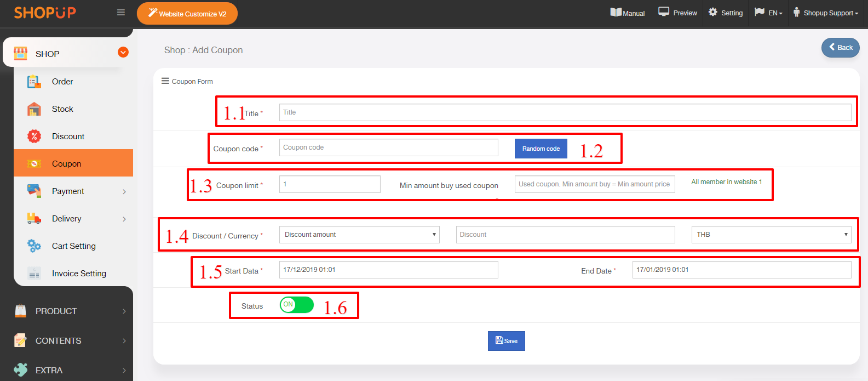Focus the Coupon code input field

tap(389, 147)
